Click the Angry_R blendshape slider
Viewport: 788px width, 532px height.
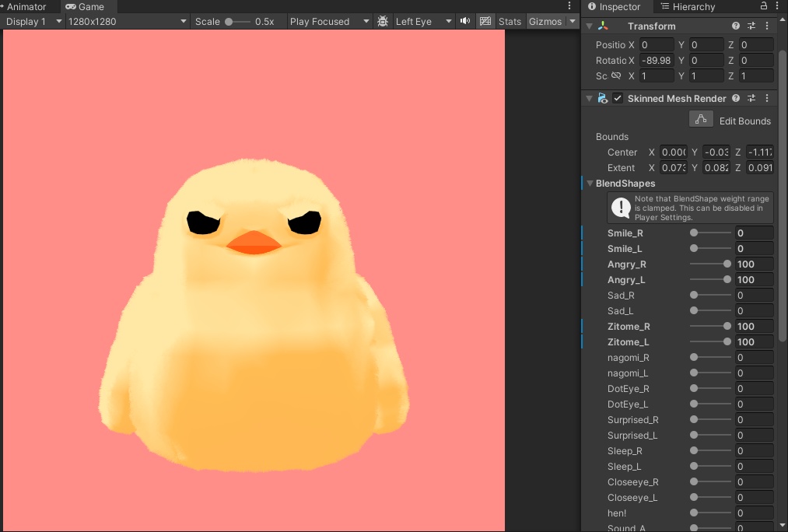[709, 264]
